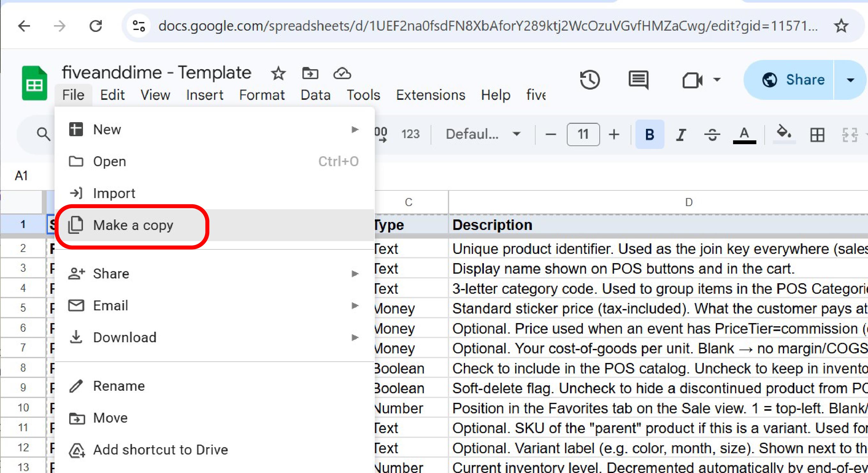Open the Insert menu
Screen dimensions: 868x473
coord(204,95)
